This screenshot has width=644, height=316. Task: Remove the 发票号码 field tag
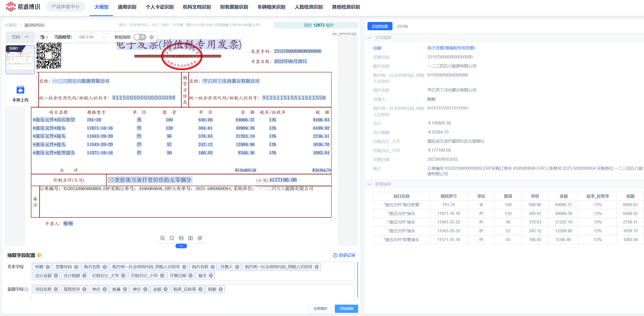pos(76,267)
